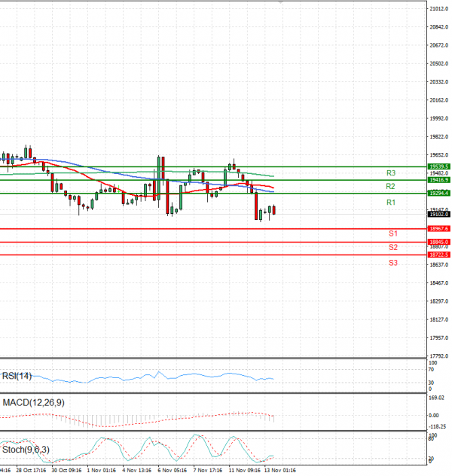Click the 11 Nov 09:16 time label
The width and height of the screenshot is (452, 476).
point(245,470)
